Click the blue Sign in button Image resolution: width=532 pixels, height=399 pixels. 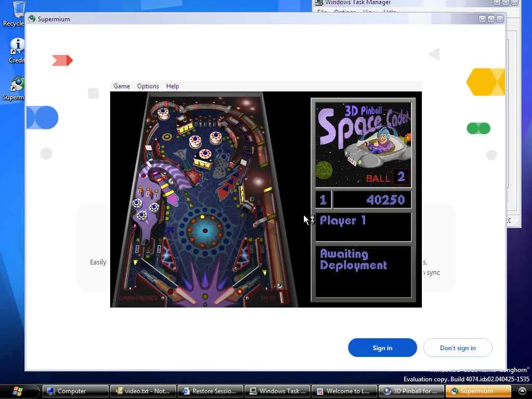point(382,348)
